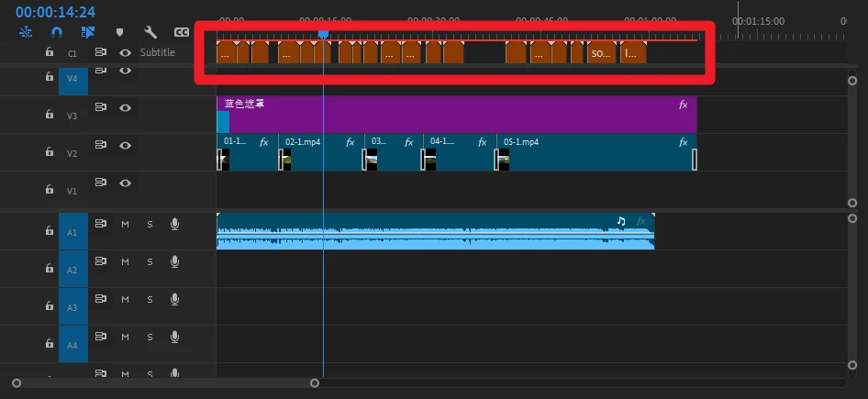
Task: Select the 04-1 video clip
Action: pyautogui.click(x=459, y=152)
